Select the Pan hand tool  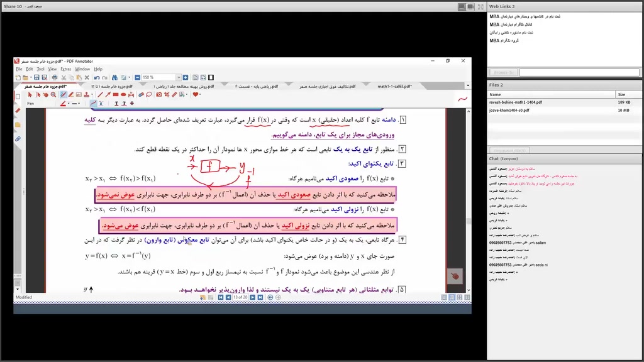[46, 95]
